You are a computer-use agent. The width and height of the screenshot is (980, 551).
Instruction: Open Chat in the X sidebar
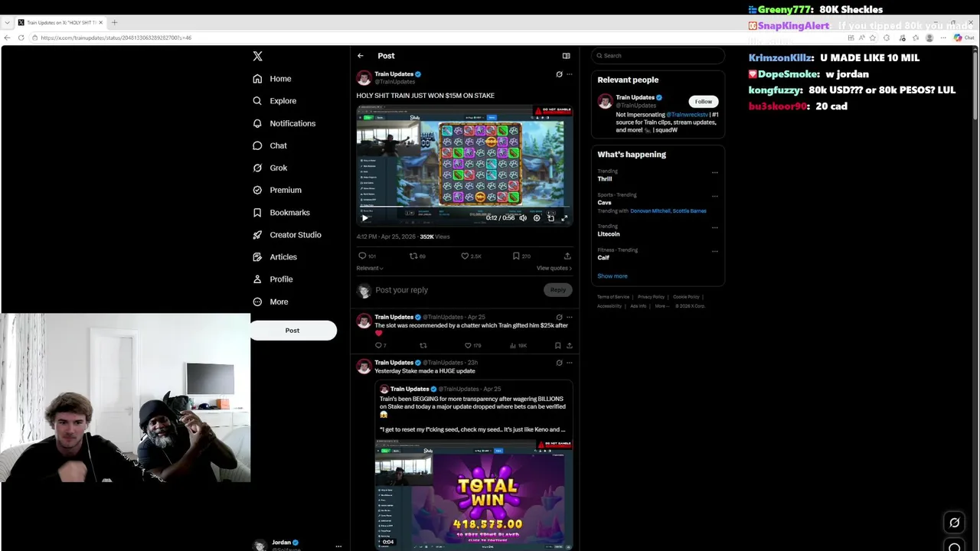270,145
